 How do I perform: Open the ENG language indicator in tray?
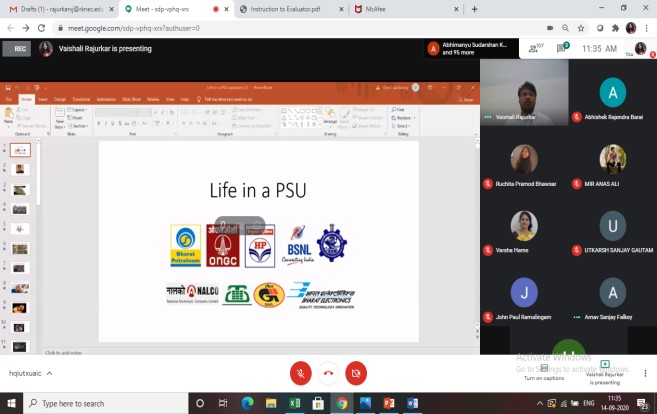(x=589, y=403)
